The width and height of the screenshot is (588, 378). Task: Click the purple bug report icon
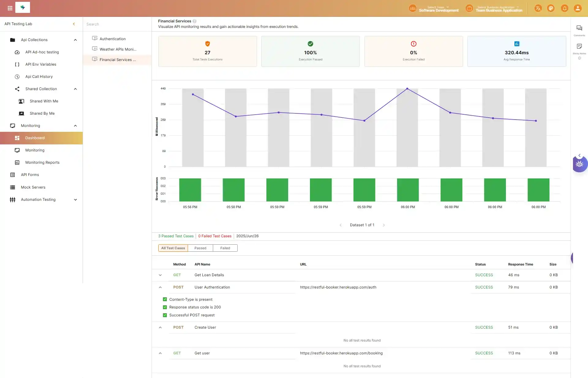coord(579,164)
